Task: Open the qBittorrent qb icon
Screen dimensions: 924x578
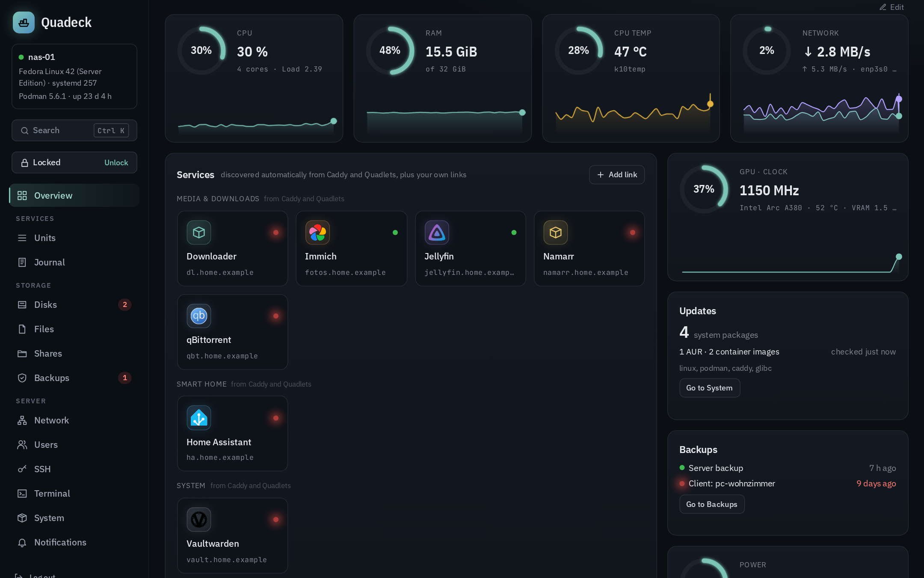Action: (x=199, y=316)
